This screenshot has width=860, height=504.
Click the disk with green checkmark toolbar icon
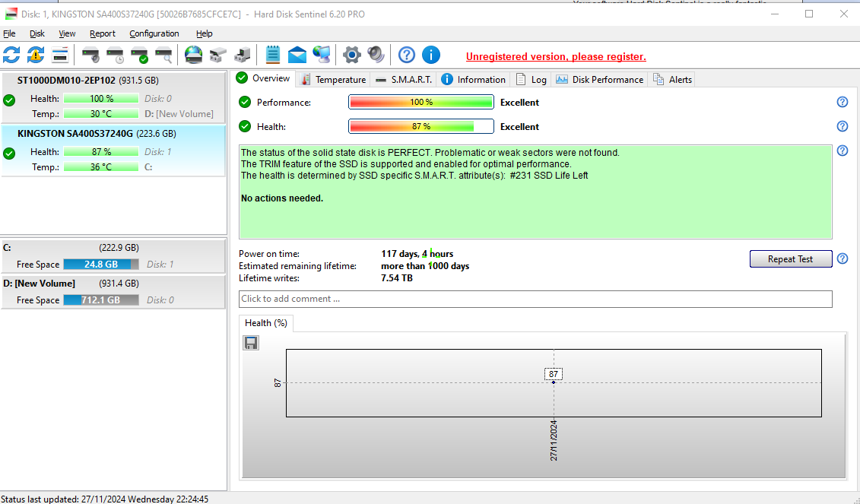[139, 55]
